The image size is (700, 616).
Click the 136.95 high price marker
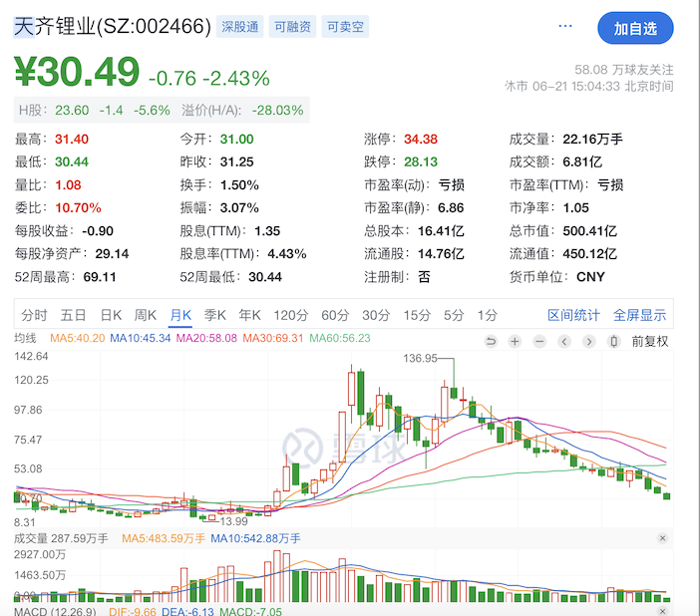coord(420,359)
